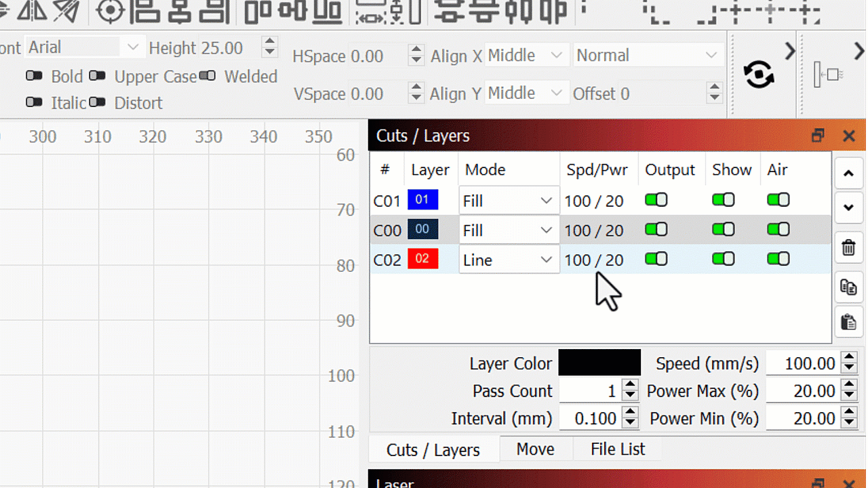Viewport: 868px width, 488px height.
Task: Move selected layer up with arrow button
Action: (x=848, y=174)
